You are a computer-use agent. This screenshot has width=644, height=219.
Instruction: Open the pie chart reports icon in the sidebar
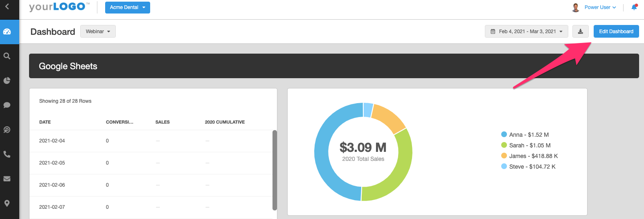[7, 81]
